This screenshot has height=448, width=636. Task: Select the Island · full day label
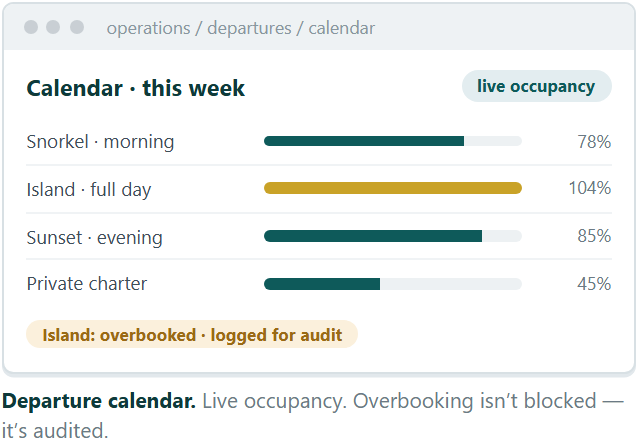tap(89, 190)
